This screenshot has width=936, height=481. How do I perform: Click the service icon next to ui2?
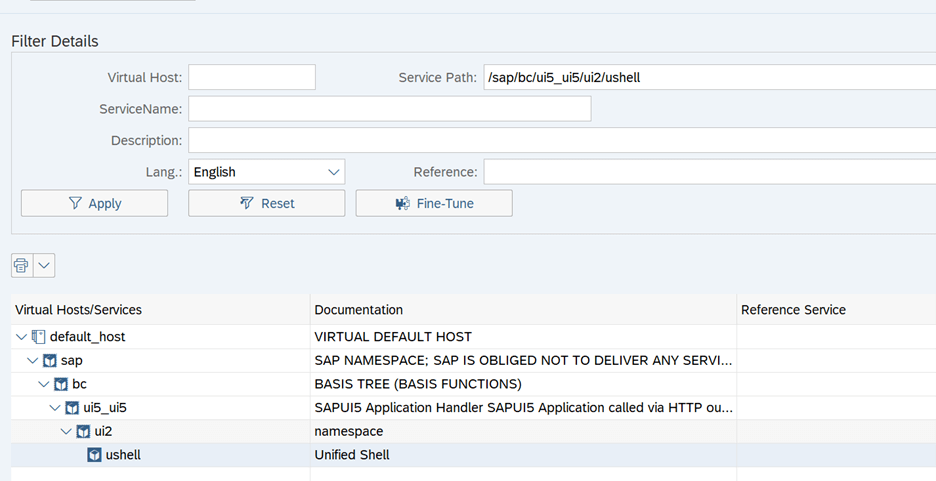click(84, 431)
